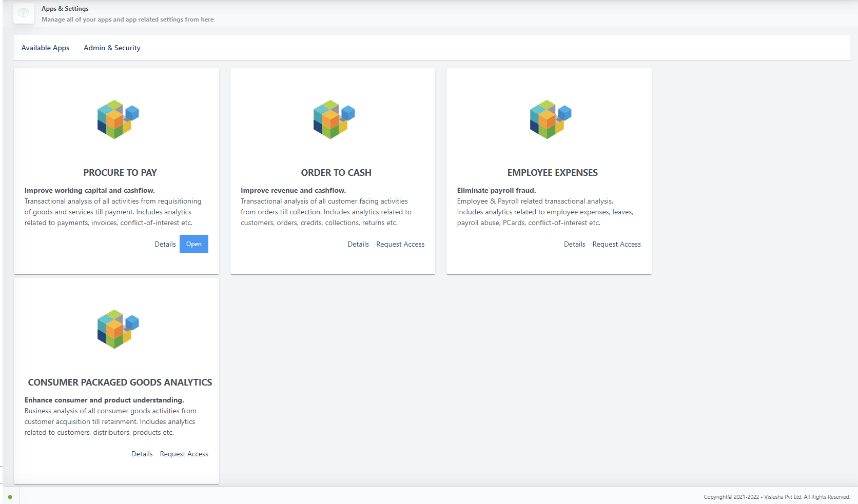View Details for Procure to Pay
The image size is (858, 504).
[x=165, y=244]
